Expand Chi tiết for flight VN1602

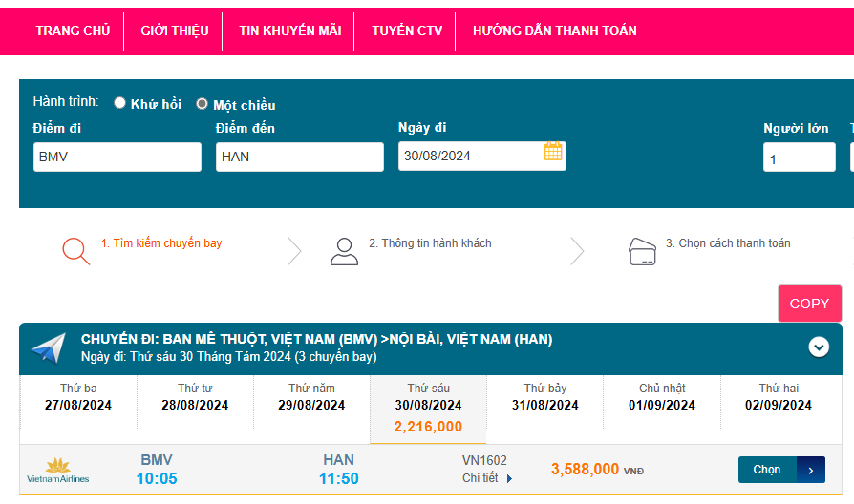coord(487,478)
